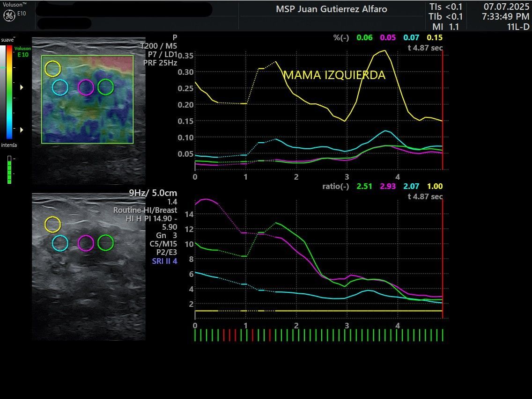Click green quality indicator bar below intensa
532x399 pixels.
[x=9, y=170]
